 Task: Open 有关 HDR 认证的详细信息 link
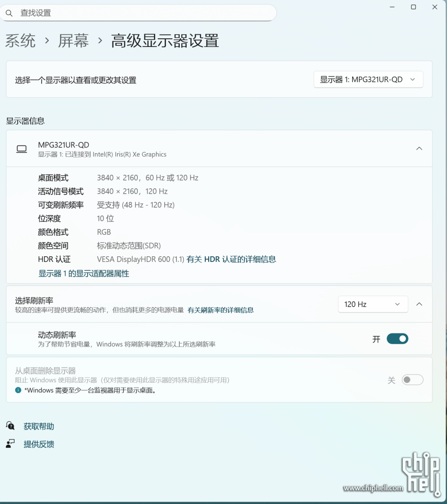click(x=231, y=260)
